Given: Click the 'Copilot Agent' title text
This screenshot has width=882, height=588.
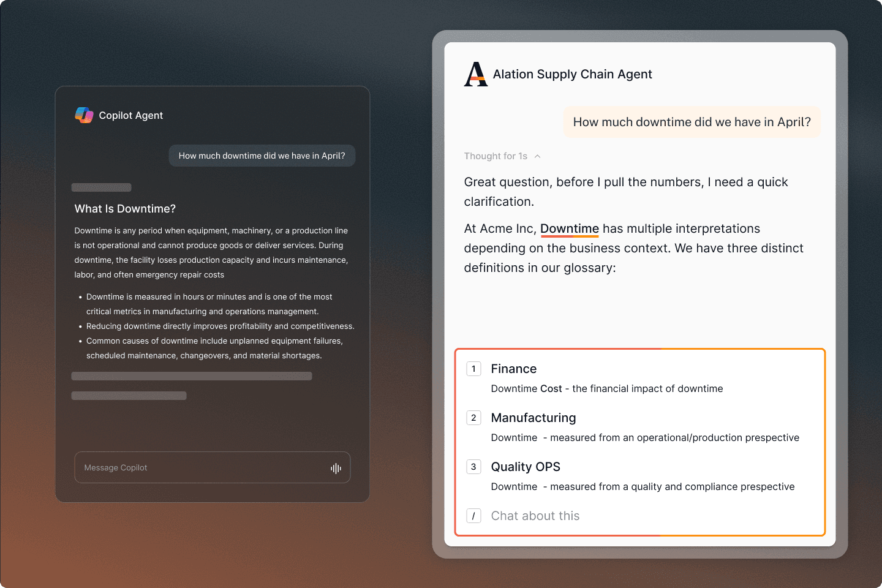Looking at the screenshot, I should coord(130,115).
